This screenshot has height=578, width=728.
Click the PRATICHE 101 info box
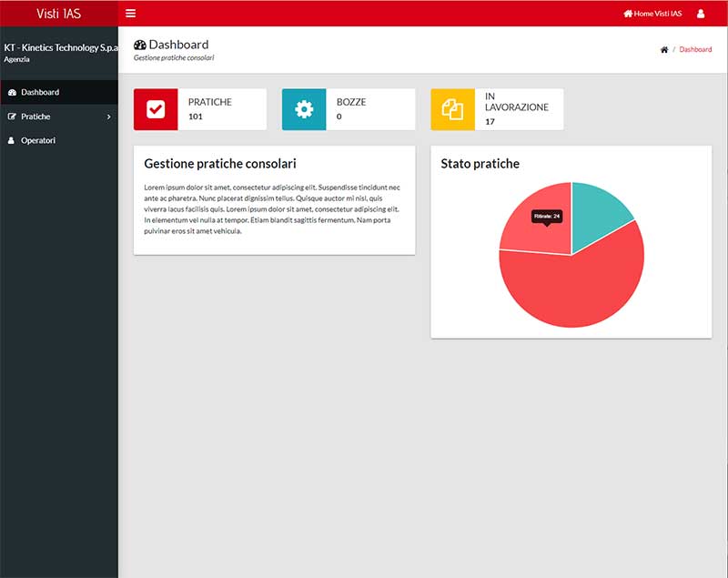click(200, 109)
